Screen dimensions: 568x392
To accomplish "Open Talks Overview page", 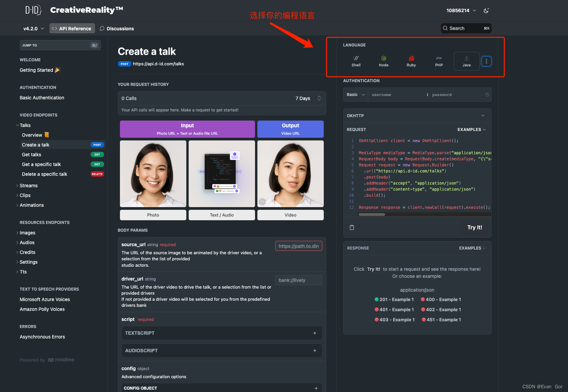I will coord(35,135).
